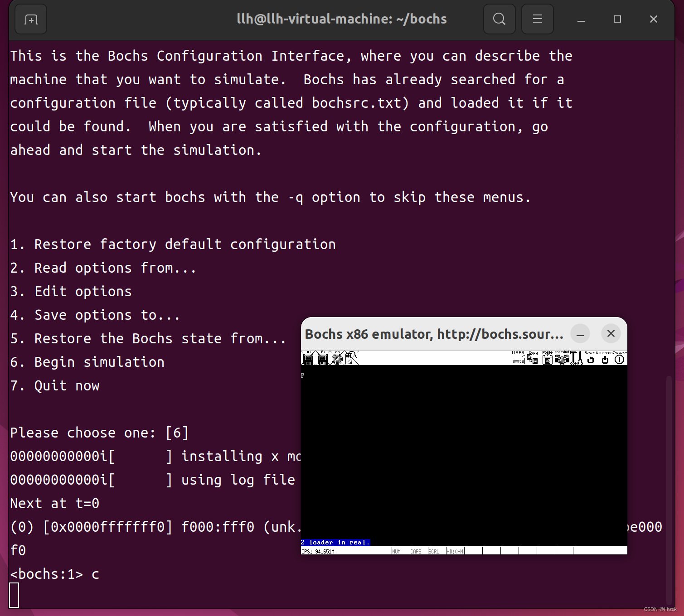Click the floppy A: drive icon in Bochs
This screenshot has height=616, width=684.
(x=308, y=358)
